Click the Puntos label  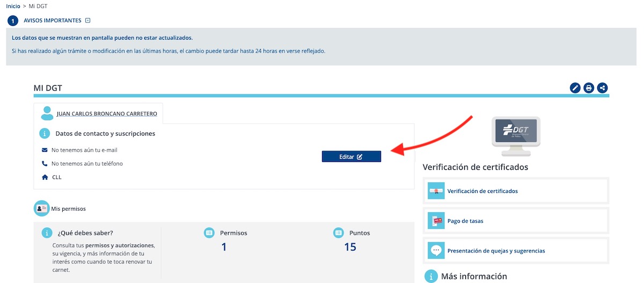[360, 233]
